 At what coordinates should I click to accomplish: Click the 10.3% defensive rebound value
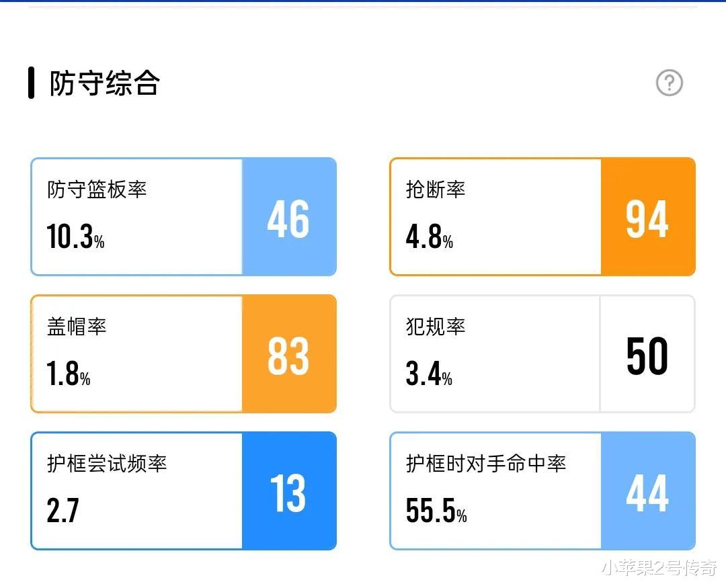coord(75,237)
